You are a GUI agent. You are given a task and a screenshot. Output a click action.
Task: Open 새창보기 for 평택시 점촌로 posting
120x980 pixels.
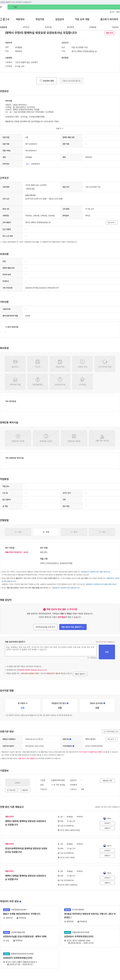107,828
